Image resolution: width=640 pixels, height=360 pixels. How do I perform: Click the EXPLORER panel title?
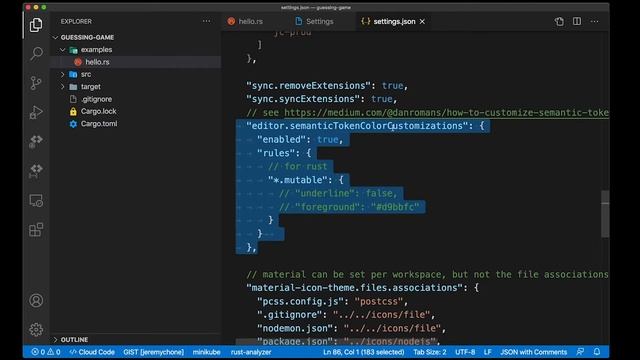coord(76,21)
